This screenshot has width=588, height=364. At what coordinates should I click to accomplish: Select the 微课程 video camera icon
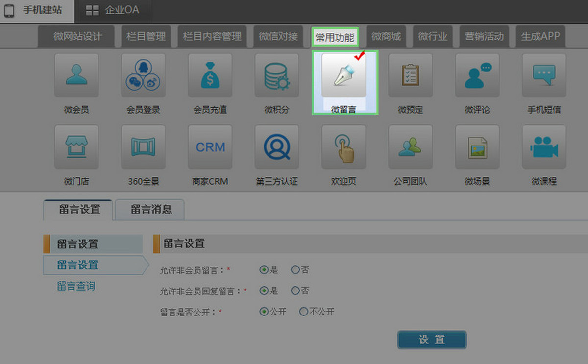(544, 147)
